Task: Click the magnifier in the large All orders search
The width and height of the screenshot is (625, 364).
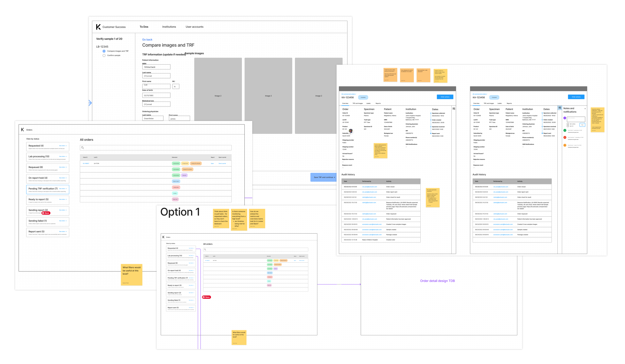Action: coord(83,148)
